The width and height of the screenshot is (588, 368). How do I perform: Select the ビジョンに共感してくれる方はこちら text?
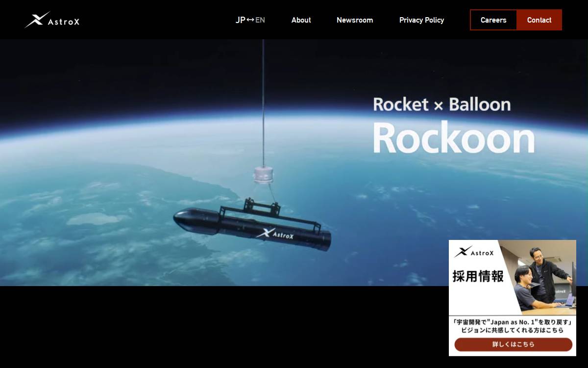point(513,330)
